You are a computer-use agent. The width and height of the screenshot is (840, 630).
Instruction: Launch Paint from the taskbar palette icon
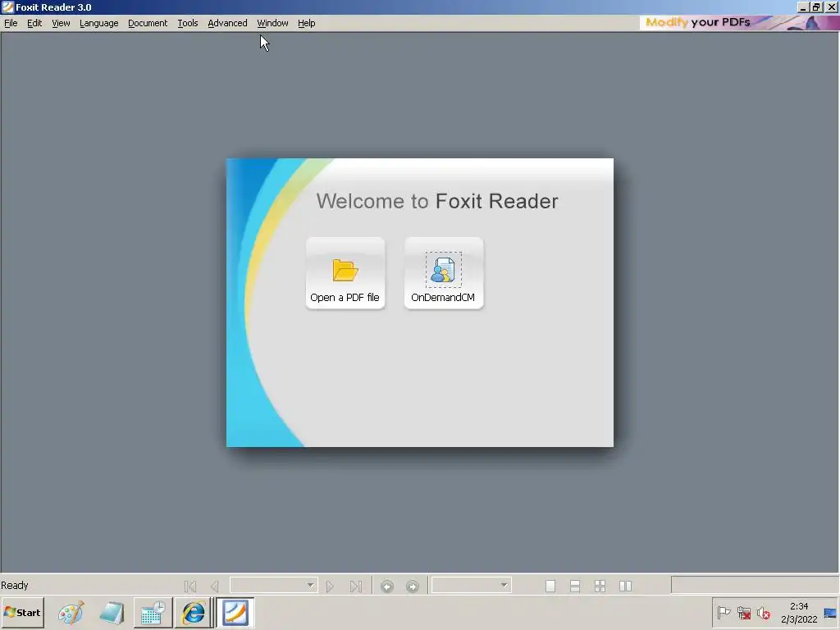(x=71, y=613)
